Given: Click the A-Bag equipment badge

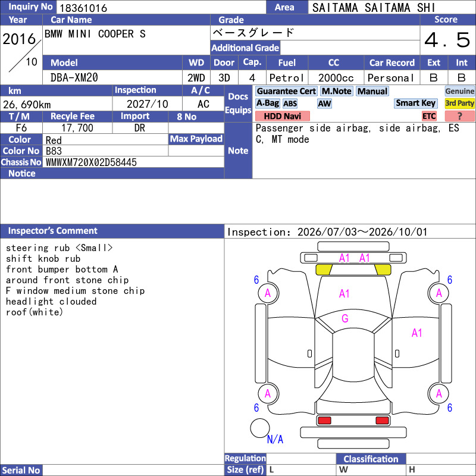Looking at the screenshot, I should [267, 103].
